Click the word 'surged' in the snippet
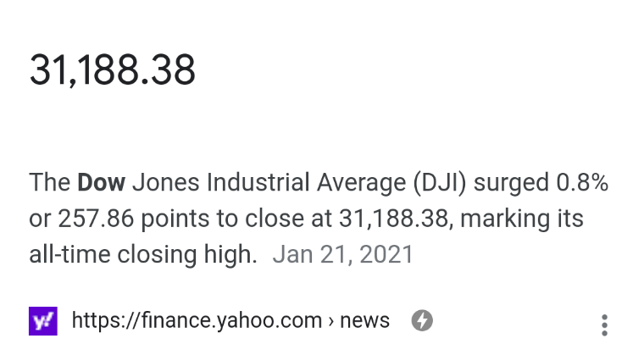 511,183
